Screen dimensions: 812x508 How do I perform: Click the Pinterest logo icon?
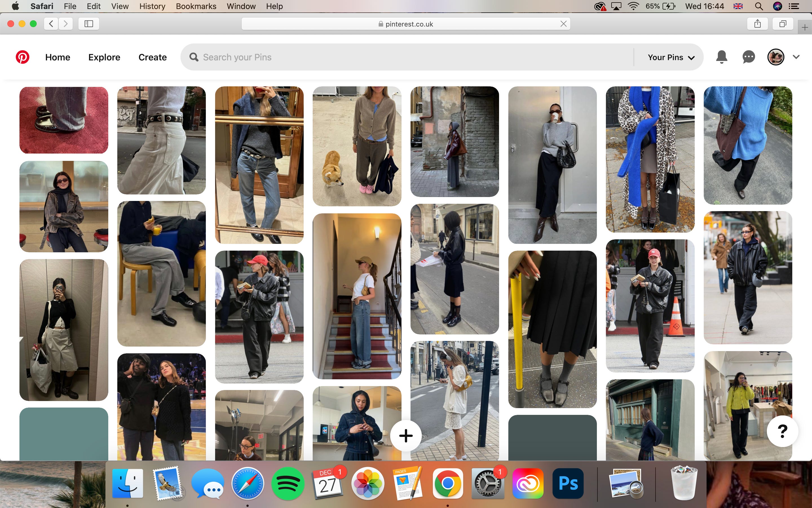[x=23, y=57]
